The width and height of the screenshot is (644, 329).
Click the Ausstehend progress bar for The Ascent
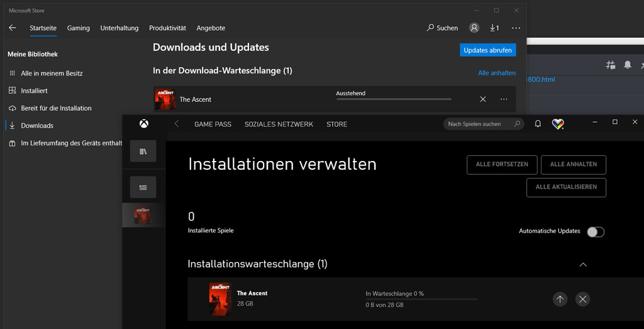click(x=394, y=99)
